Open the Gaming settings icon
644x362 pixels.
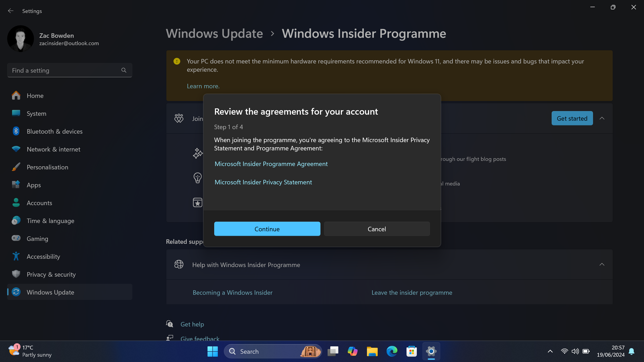15,238
